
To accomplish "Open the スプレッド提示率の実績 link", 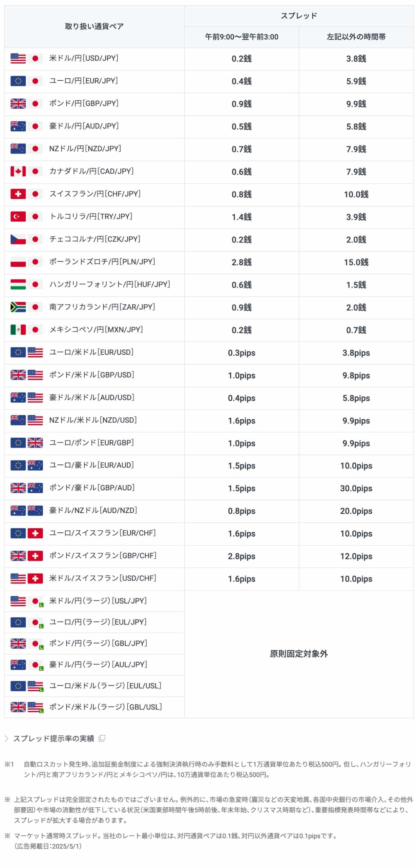I will pyautogui.click(x=54, y=738).
